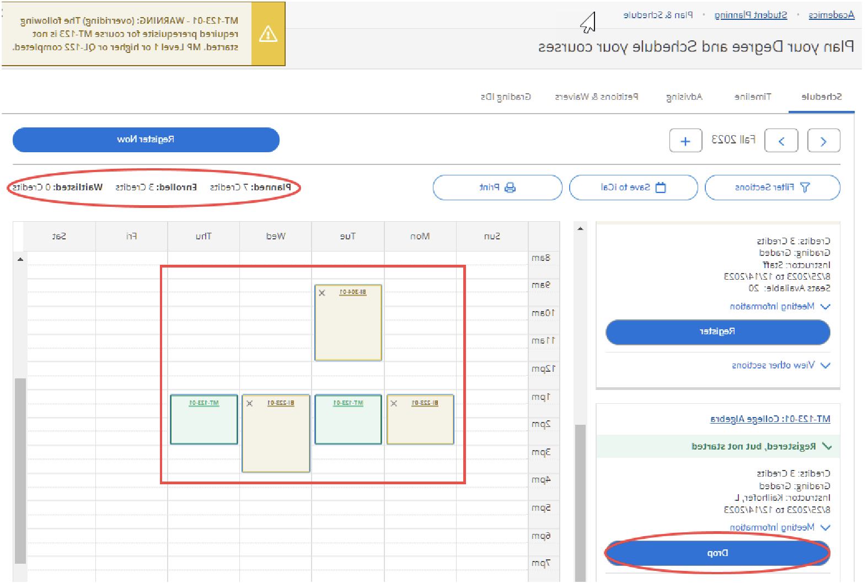The height and width of the screenshot is (588, 868).
Task: Open the BI-223-01 block on Monday
Action: [x=420, y=419]
